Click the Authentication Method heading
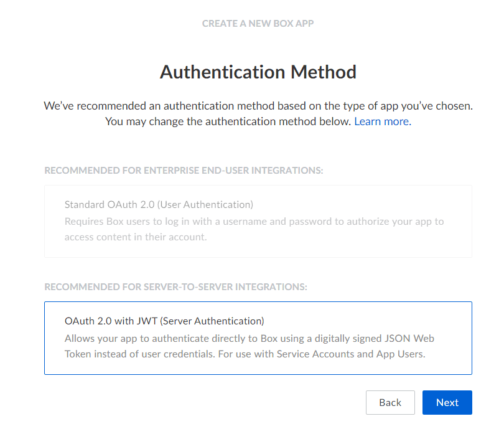504x434 pixels. tap(258, 72)
